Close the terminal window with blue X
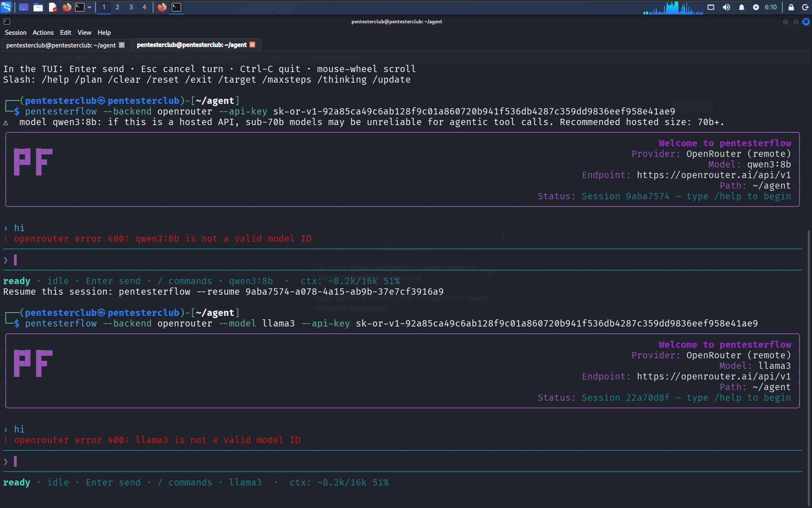812x508 pixels. 806,22
